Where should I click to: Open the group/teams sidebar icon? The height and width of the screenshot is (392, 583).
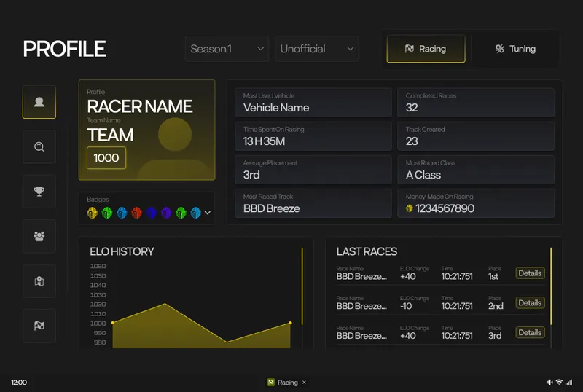pyautogui.click(x=39, y=236)
